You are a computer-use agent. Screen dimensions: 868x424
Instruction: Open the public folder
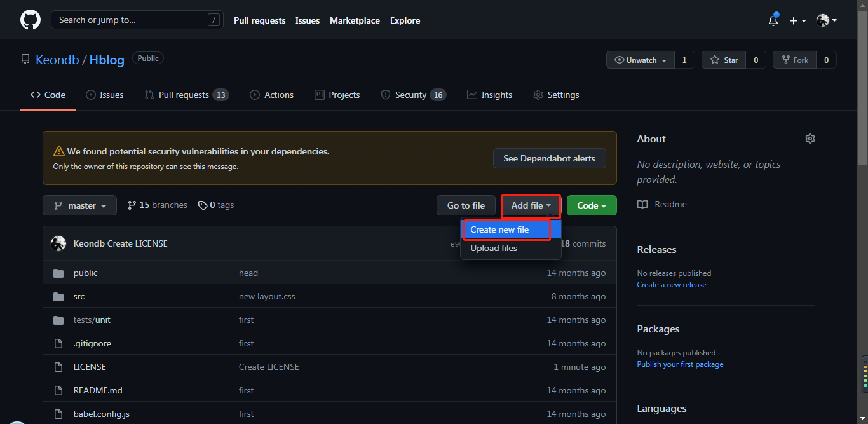click(86, 273)
